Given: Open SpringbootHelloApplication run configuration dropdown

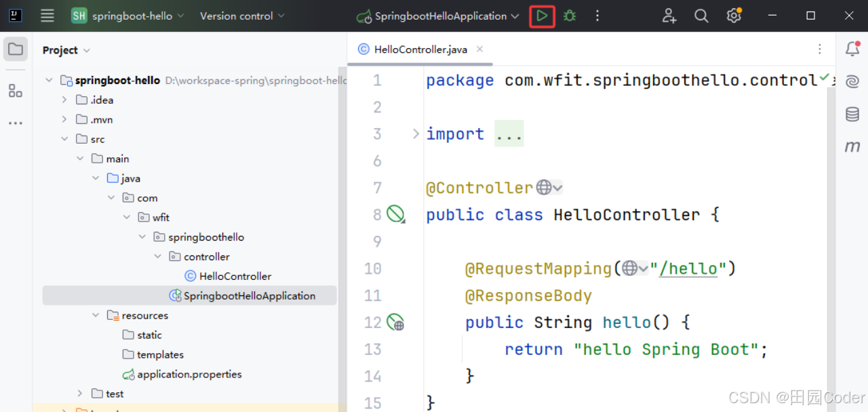Looking at the screenshot, I should click(438, 16).
